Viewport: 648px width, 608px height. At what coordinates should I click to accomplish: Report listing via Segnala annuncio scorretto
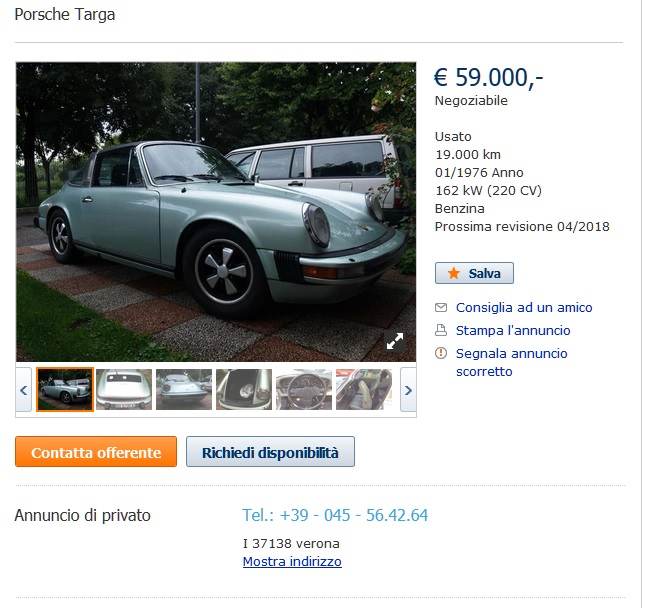pyautogui.click(x=512, y=362)
